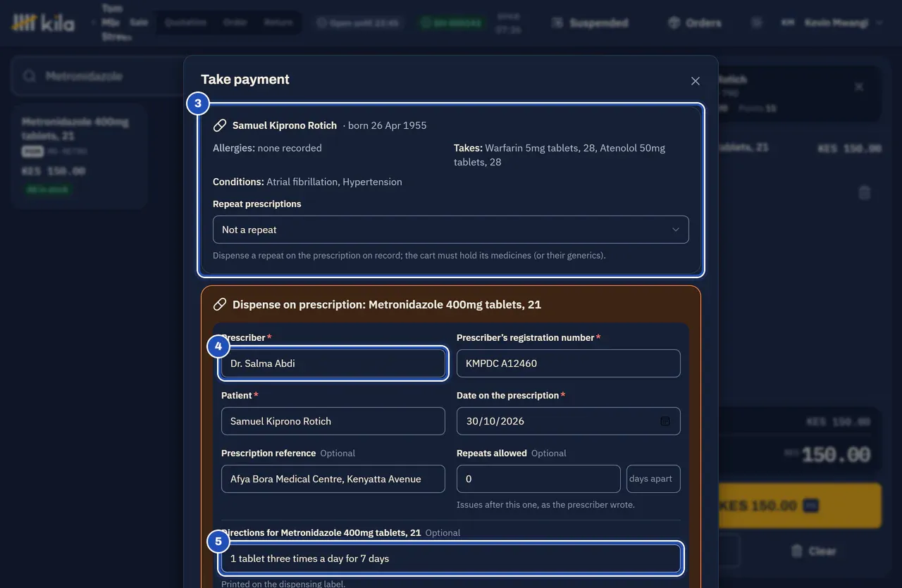Viewport: 902px width, 588px height.
Task: Close the Take payment dialog
Action: [x=696, y=81]
